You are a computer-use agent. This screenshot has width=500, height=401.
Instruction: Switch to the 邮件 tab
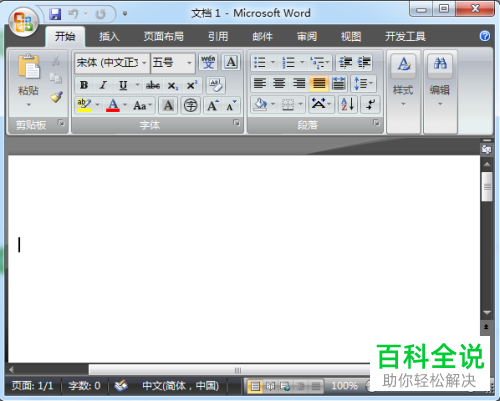coord(262,36)
